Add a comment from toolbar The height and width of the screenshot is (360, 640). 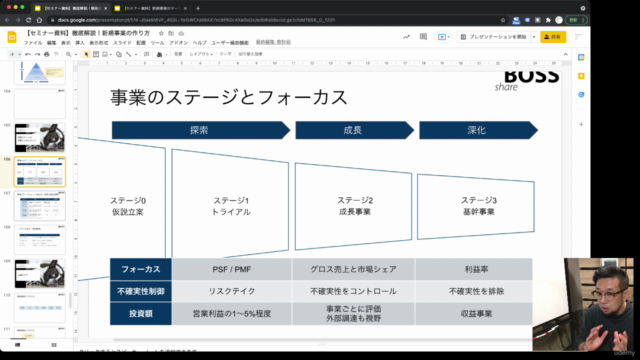click(147, 54)
